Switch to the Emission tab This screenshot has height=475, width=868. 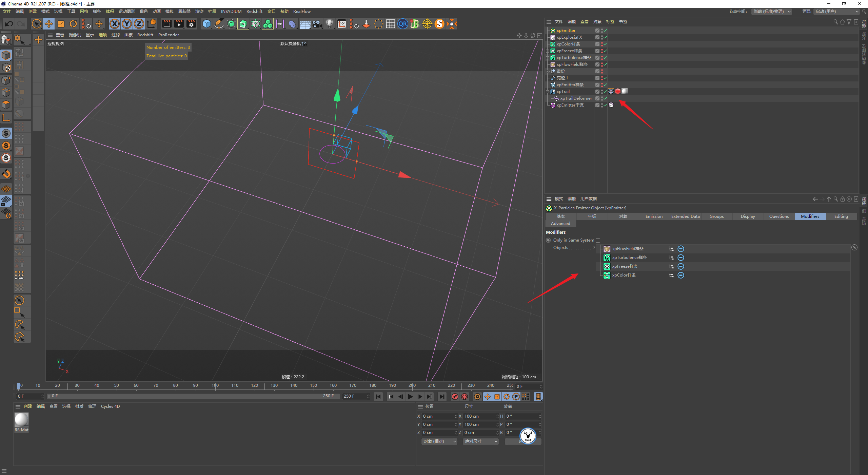coord(654,216)
